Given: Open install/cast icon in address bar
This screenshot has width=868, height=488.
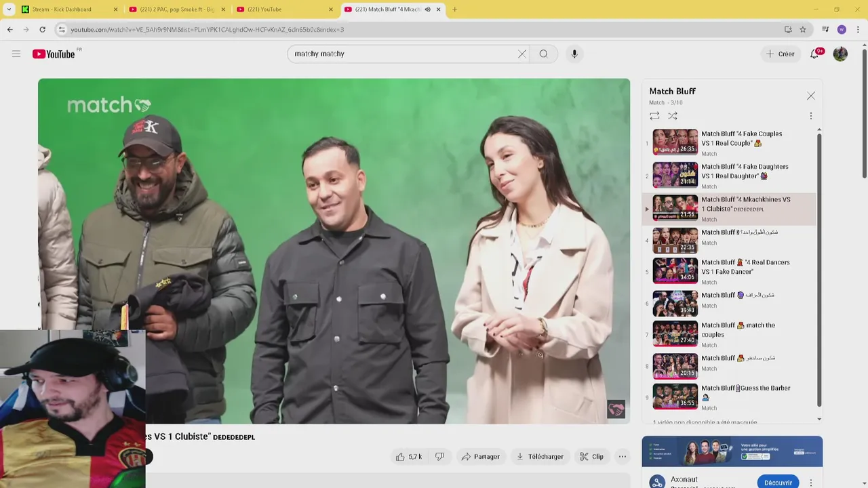Looking at the screenshot, I should click(788, 29).
